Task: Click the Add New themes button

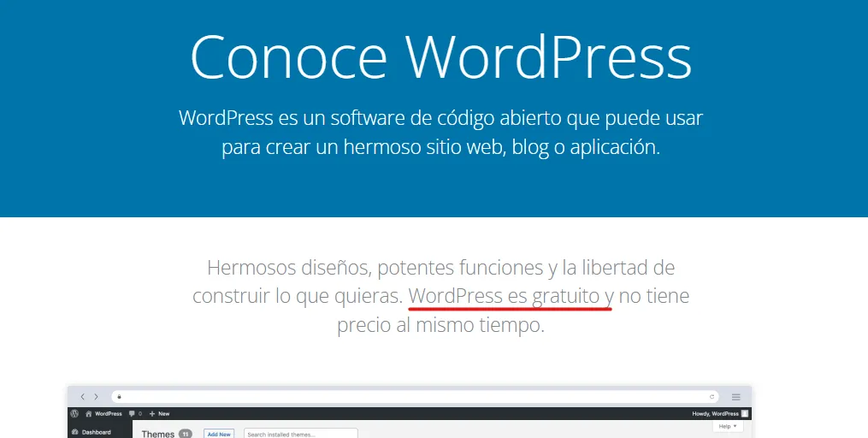Action: (x=219, y=434)
